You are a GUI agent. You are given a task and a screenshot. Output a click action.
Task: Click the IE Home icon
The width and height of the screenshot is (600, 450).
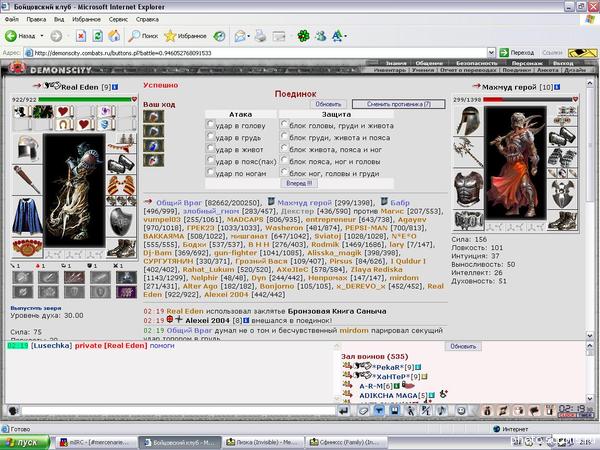(x=114, y=36)
